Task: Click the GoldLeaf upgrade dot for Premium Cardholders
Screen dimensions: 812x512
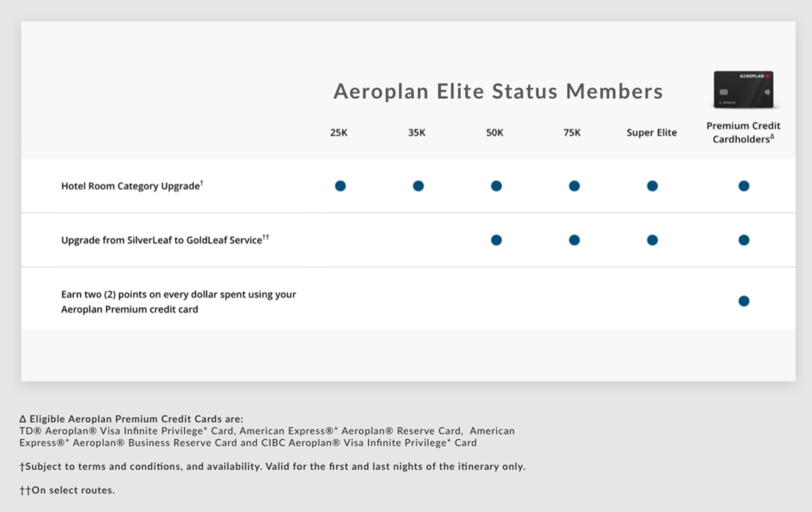Action: (x=743, y=240)
